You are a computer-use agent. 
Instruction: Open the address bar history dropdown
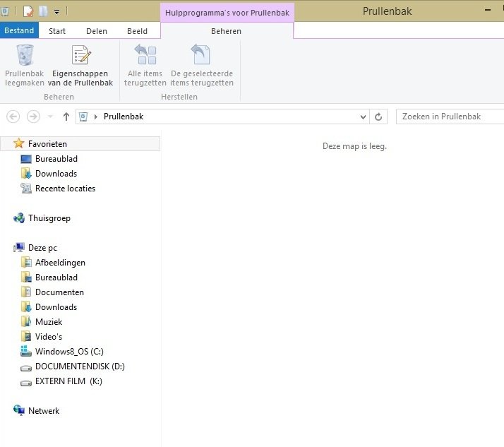tap(363, 117)
